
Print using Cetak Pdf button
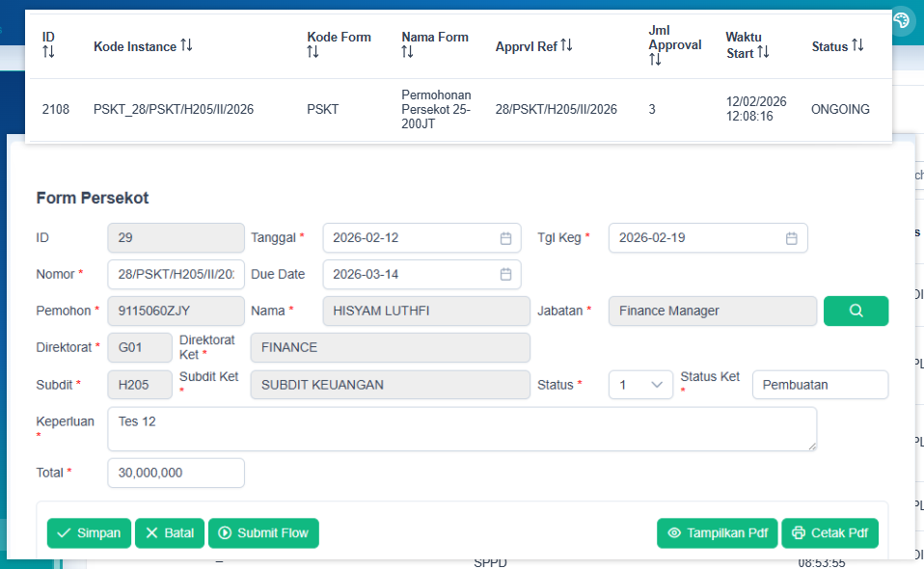829,533
